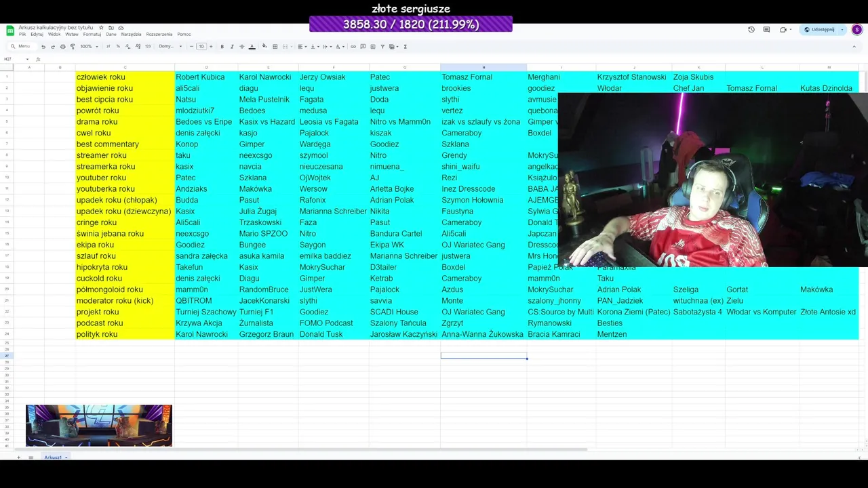Format selection as currency
Image resolution: width=868 pixels, height=488 pixels.
[108, 47]
